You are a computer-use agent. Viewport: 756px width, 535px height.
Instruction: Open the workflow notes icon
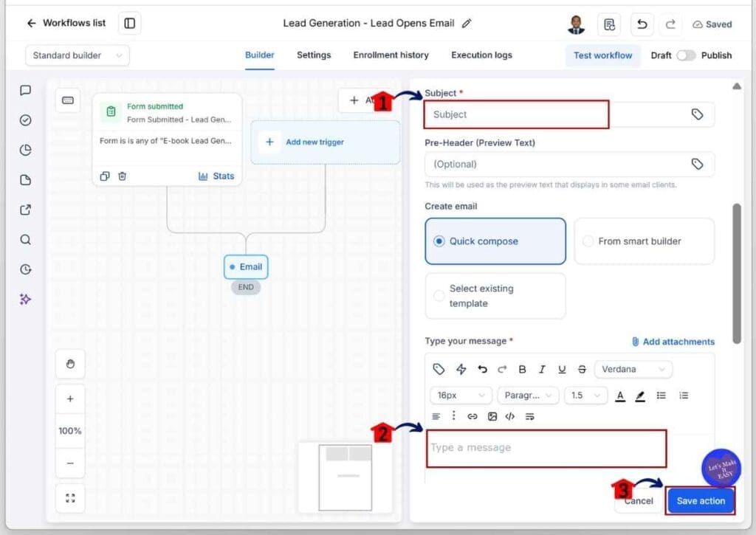click(609, 24)
